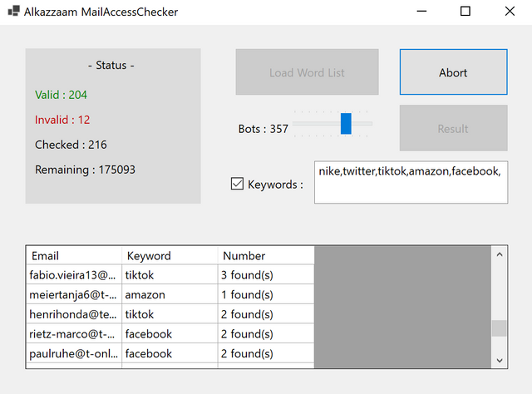Image resolution: width=532 pixels, height=394 pixels.
Task: Sort by the Keyword column header
Action: click(170, 255)
